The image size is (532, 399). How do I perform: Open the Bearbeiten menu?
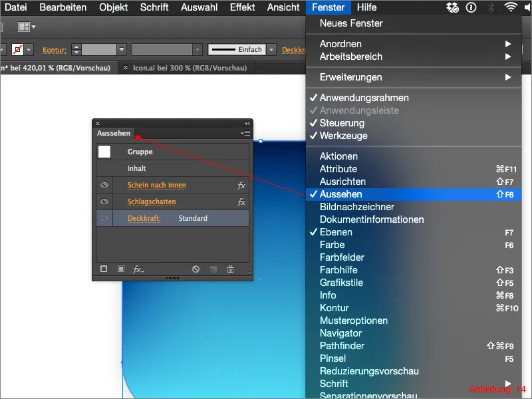63,7
